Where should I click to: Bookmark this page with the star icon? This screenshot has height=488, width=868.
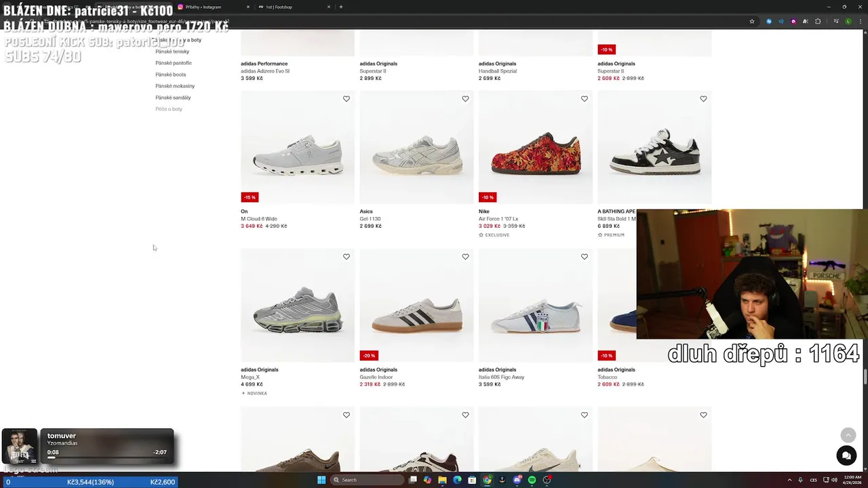[752, 21]
